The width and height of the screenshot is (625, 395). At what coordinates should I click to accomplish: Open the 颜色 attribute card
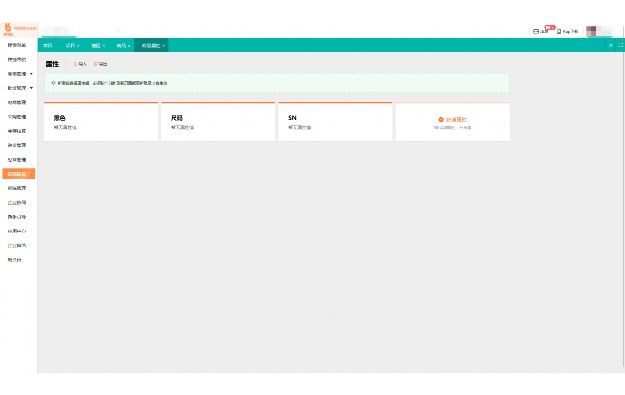(101, 122)
